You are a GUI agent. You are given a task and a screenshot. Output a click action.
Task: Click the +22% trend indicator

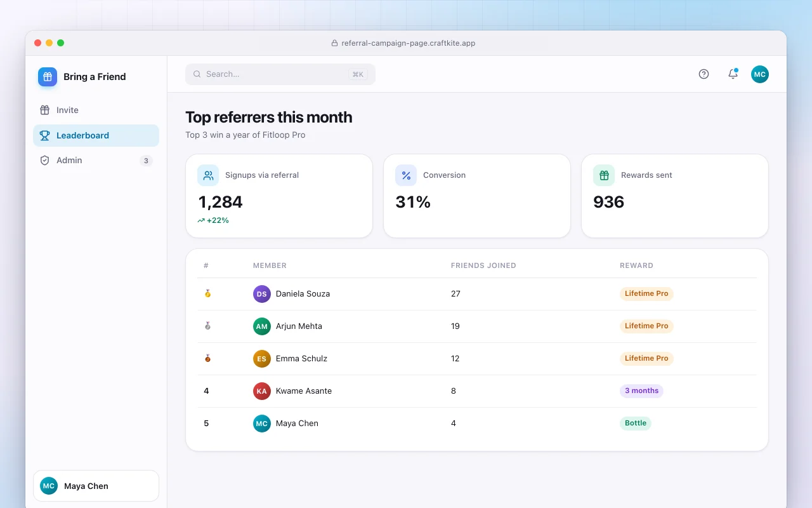(213, 220)
